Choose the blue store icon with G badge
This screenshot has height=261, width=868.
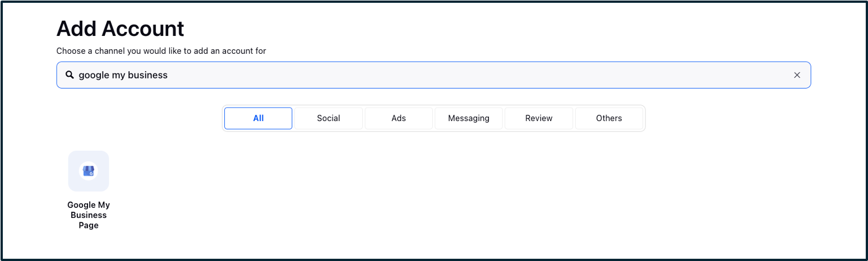89,171
